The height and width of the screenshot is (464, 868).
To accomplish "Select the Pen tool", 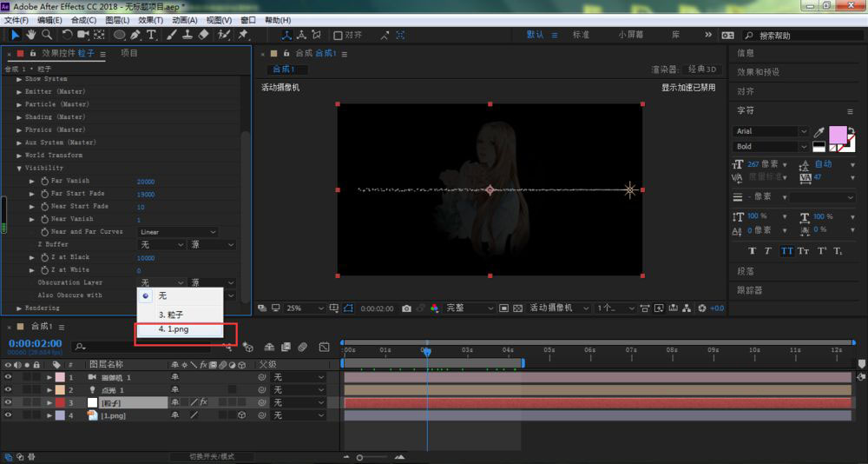I will click(135, 35).
